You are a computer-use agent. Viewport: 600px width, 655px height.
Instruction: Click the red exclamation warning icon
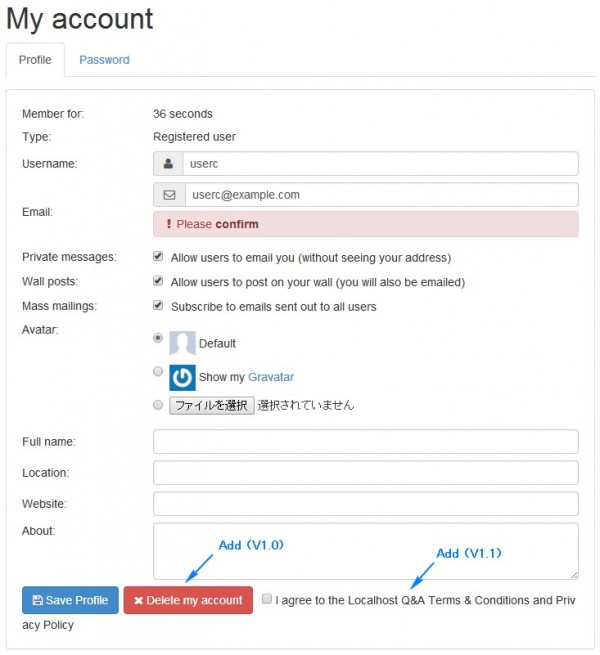(168, 224)
